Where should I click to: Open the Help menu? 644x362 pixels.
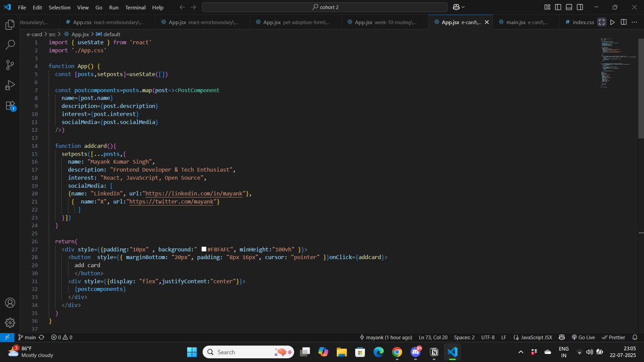point(158,8)
